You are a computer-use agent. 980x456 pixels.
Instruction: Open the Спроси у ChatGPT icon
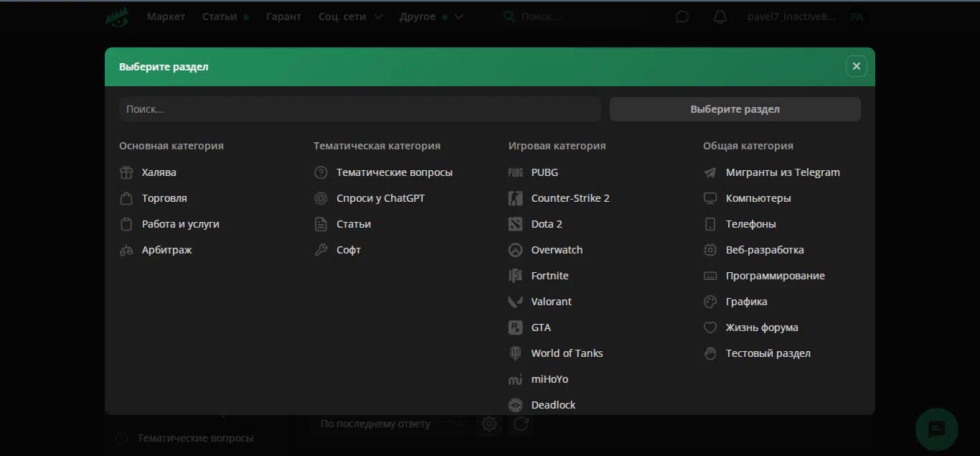coord(321,198)
